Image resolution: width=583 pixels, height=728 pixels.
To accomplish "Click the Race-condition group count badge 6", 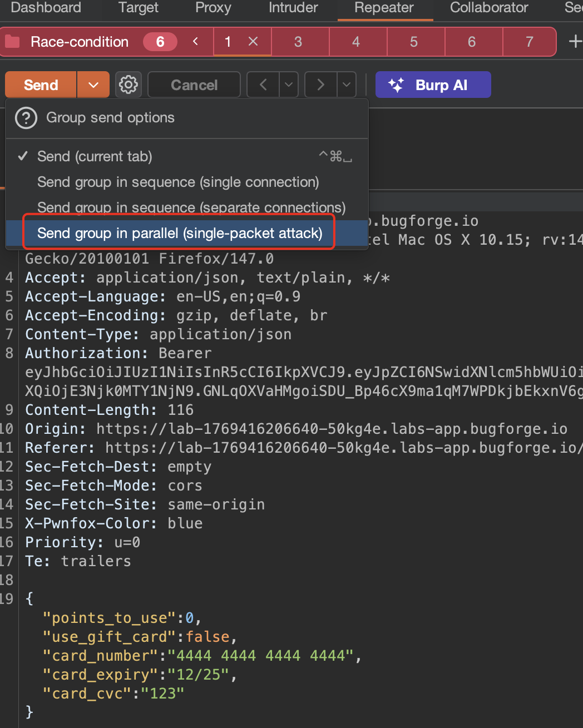I will [160, 42].
